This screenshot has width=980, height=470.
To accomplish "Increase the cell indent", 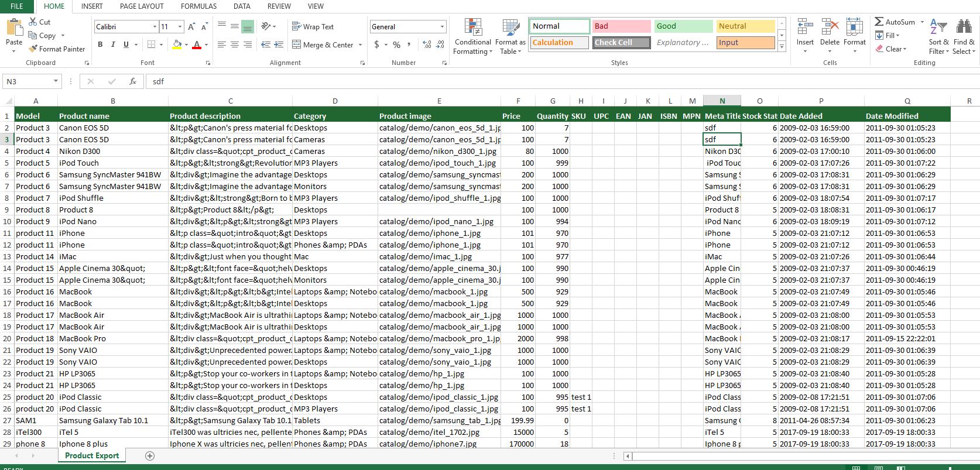I will tap(279, 44).
